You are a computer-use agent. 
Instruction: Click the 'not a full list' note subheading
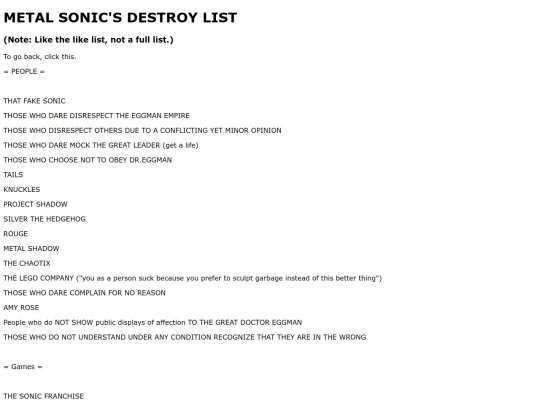pos(88,40)
